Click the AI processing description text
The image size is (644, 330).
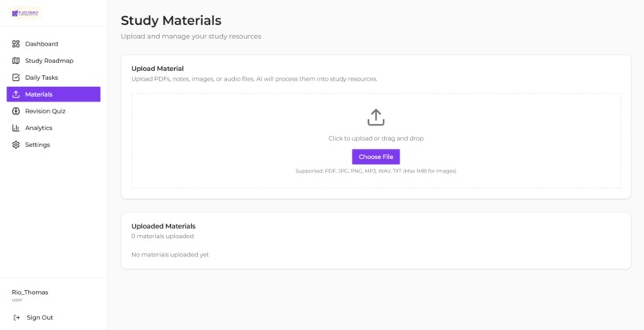click(254, 79)
